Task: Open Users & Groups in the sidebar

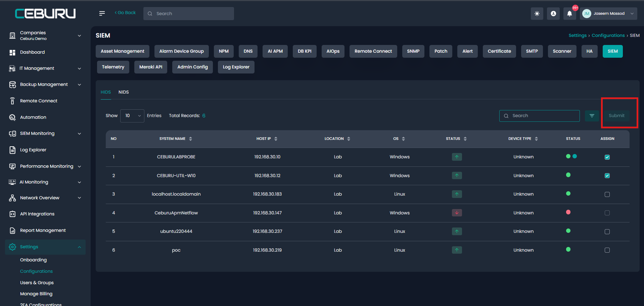Action: coord(37,283)
